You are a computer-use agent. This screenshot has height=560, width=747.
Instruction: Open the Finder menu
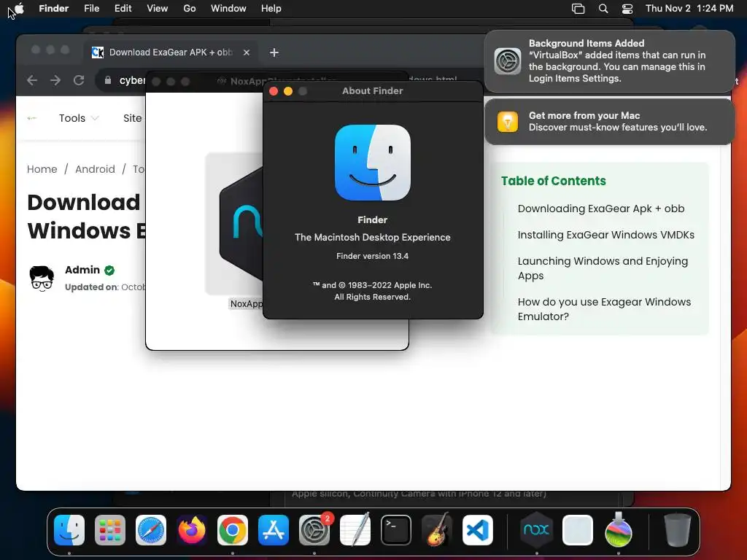(54, 9)
